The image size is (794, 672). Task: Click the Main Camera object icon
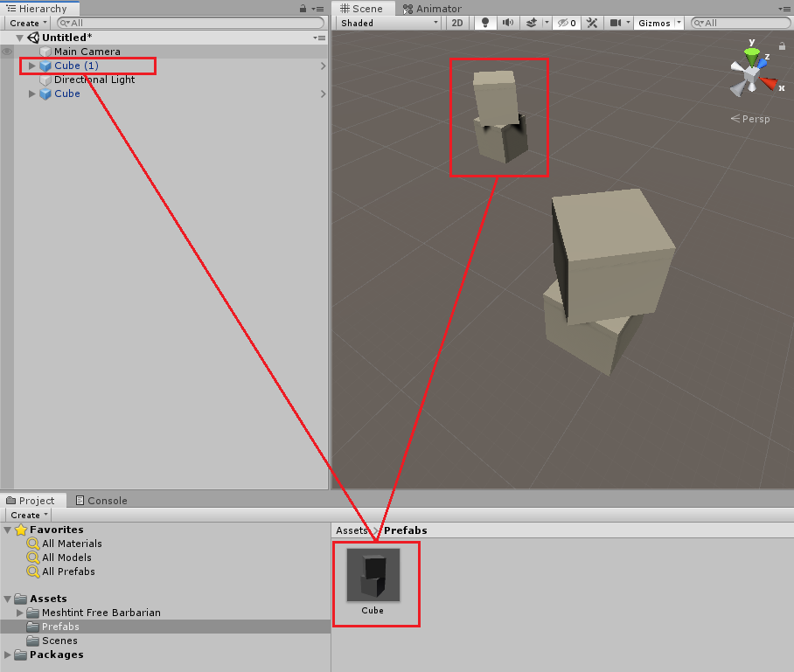[45, 52]
